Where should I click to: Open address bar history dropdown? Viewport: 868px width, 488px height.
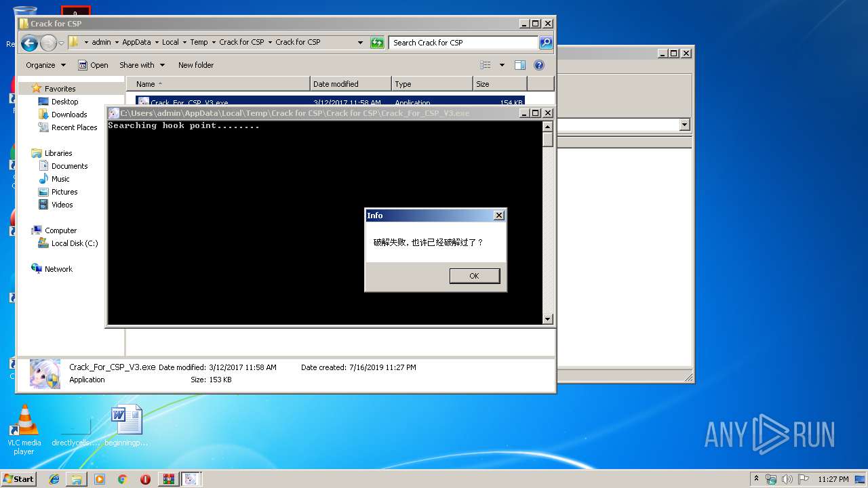coord(361,42)
